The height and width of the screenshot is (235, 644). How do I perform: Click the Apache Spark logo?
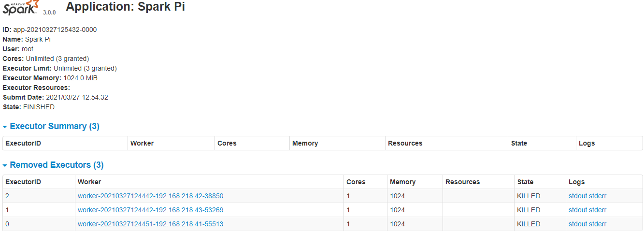(22, 8)
